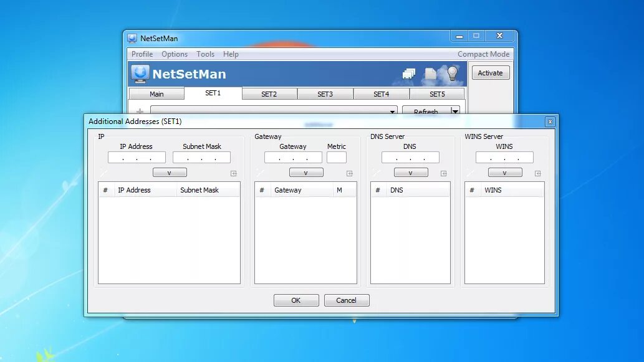Click the 'v' add button under WINS
Screen dimensions: 644x362
point(505,173)
